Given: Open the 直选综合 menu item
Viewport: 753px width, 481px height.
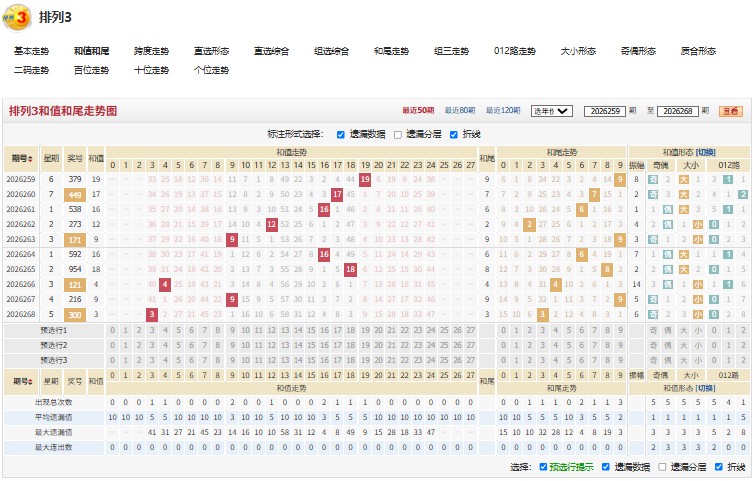Looking at the screenshot, I should coord(271,51).
